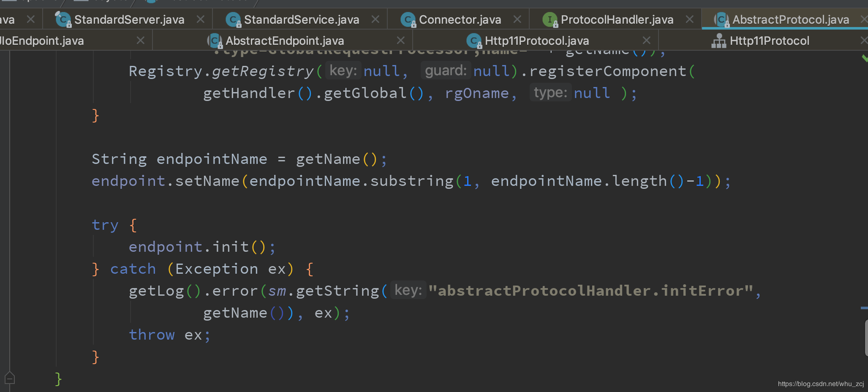Viewport: 868px width, 392px height.
Task: Click the getRegistry method call
Action: (x=263, y=71)
